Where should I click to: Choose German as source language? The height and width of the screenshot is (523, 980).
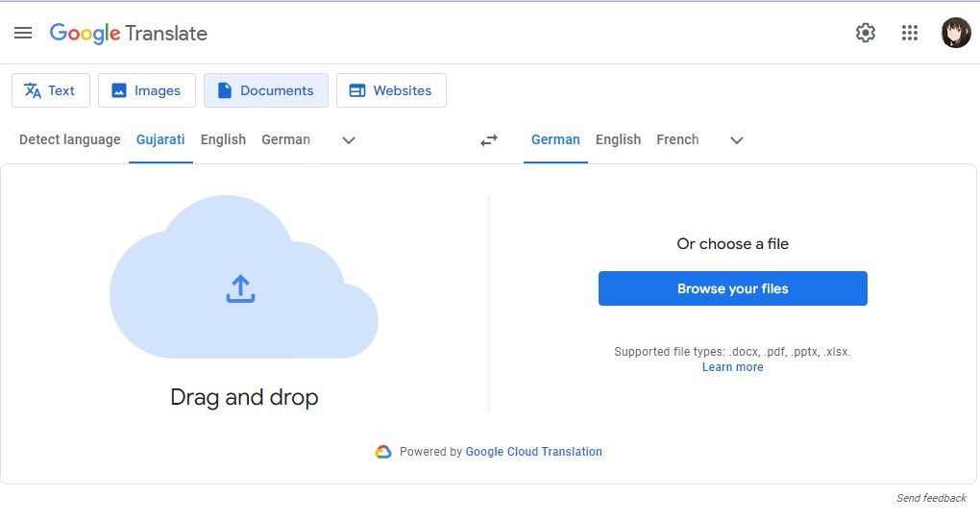tap(285, 139)
